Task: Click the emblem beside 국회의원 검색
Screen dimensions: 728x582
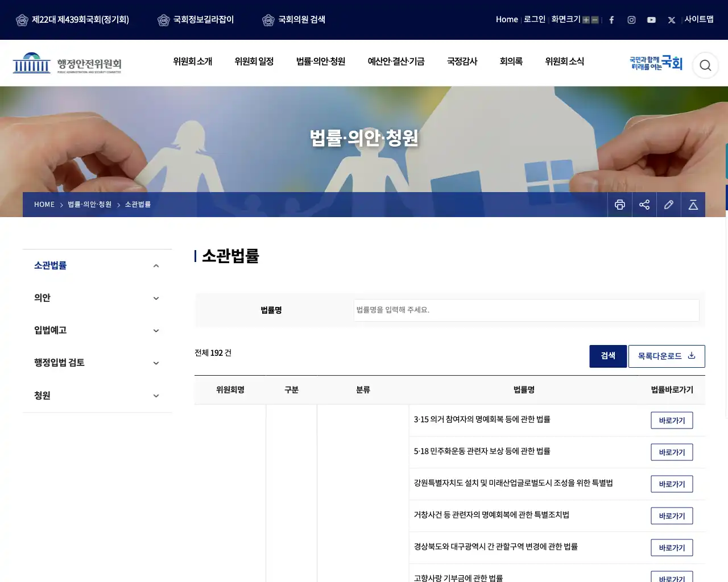Action: coord(268,20)
